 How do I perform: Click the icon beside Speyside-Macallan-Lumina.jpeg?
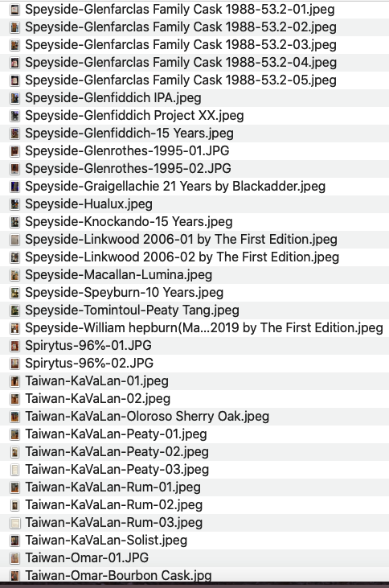coord(14,275)
